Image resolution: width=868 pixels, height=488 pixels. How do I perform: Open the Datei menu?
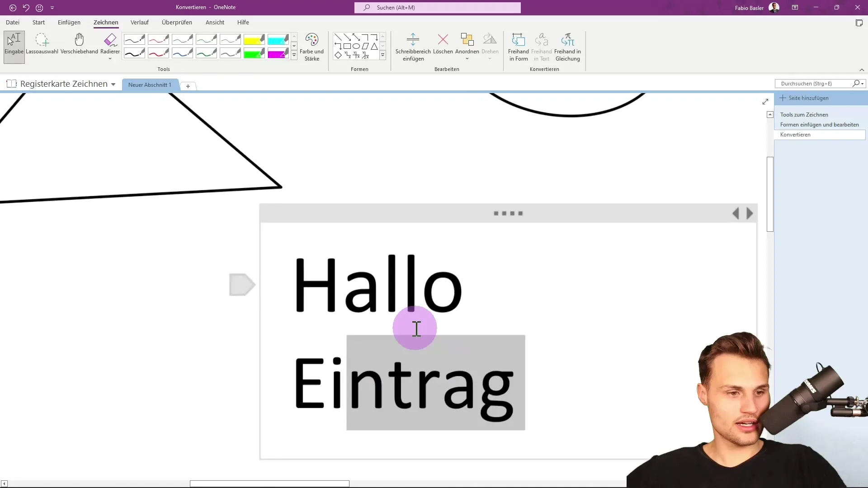click(x=13, y=22)
